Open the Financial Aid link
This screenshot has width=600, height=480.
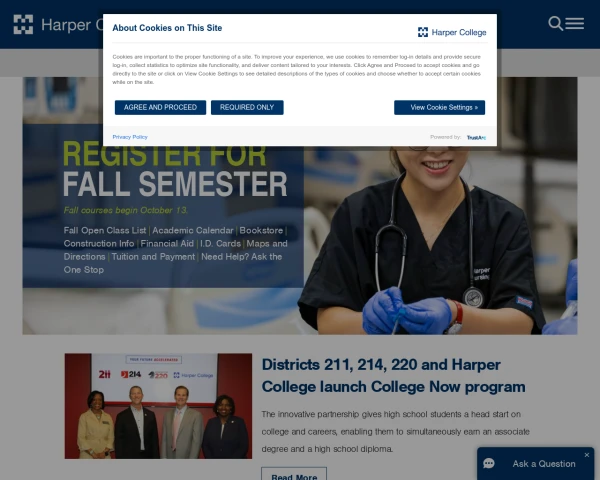167,244
